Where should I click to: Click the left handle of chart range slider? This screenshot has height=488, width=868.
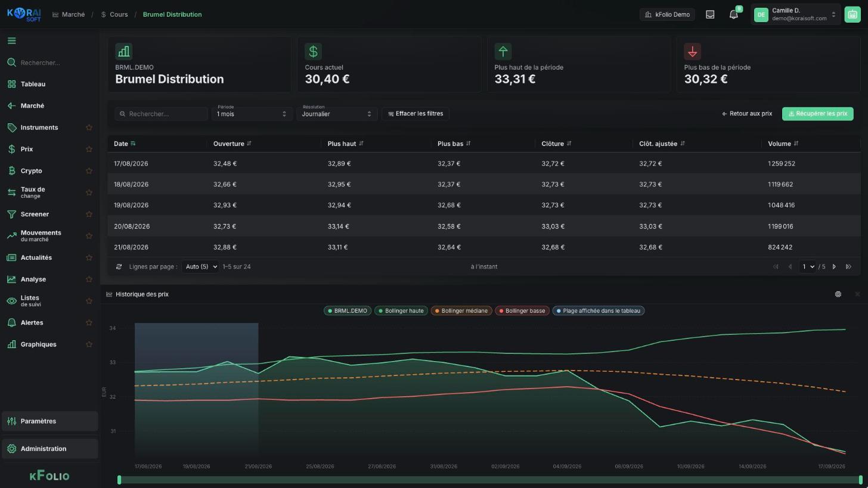[119, 480]
